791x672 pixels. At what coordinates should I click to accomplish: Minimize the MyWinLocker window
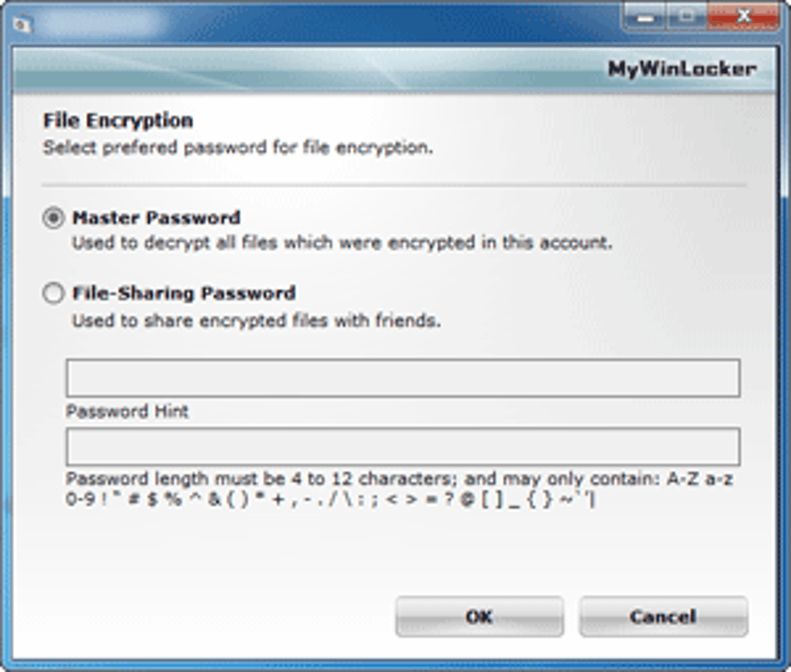645,18
